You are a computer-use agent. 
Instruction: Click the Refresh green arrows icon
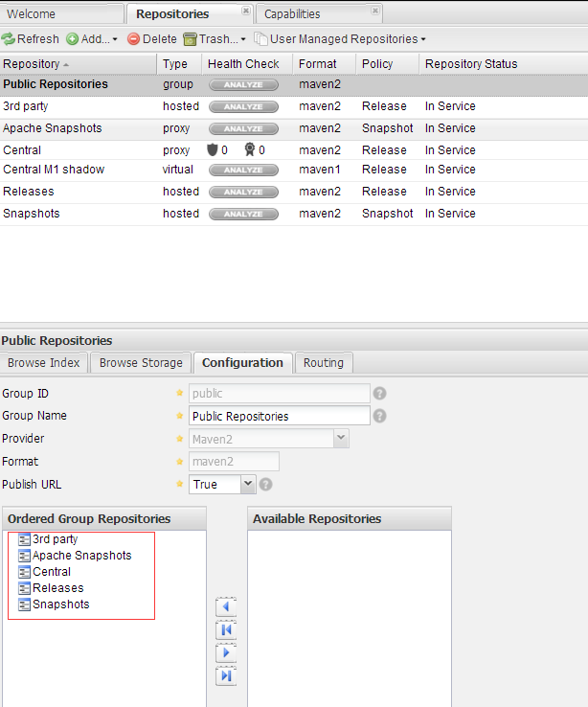[8, 39]
